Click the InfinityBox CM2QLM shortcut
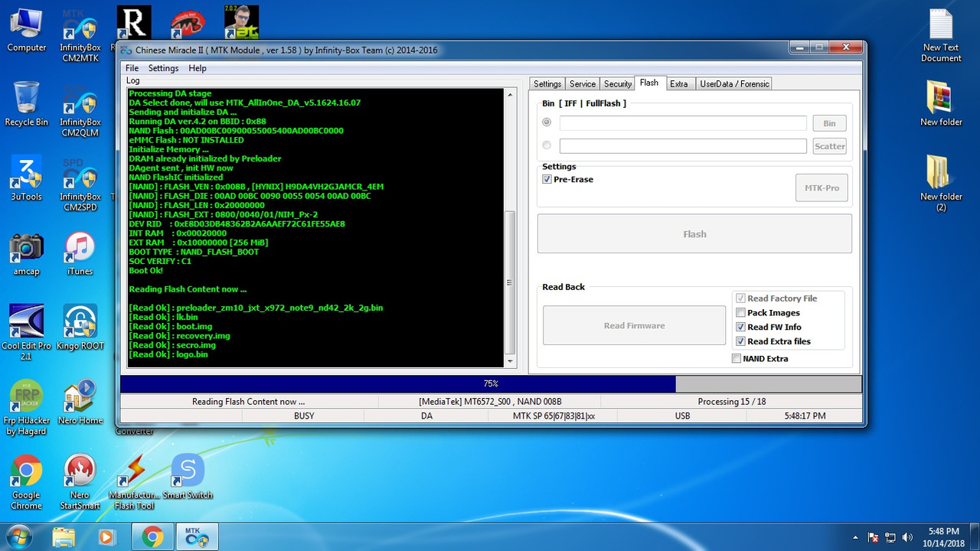This screenshot has height=551, width=980. point(80,111)
